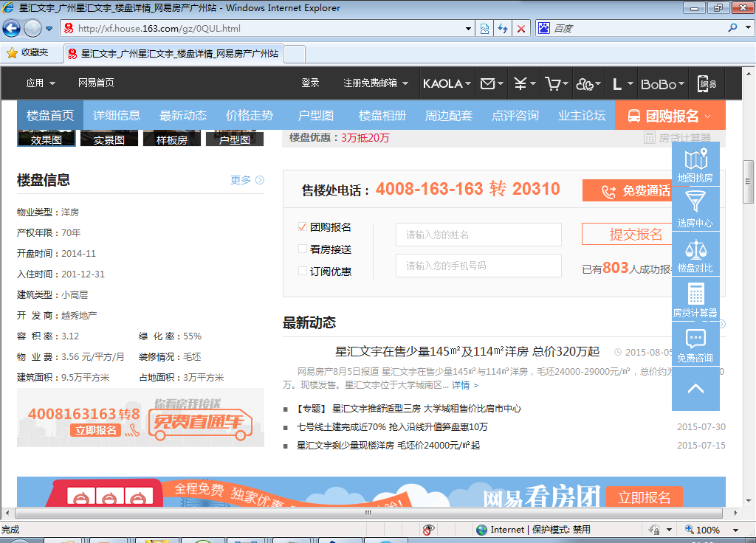Click the browser refresh icon

point(503,29)
